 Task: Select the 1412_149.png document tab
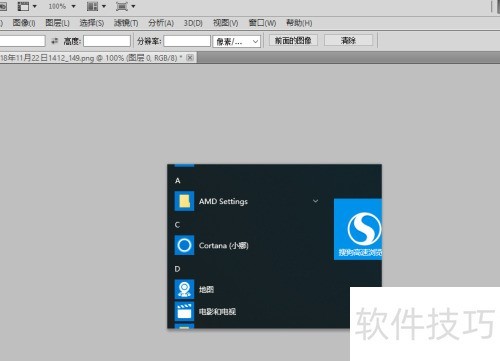97,58
